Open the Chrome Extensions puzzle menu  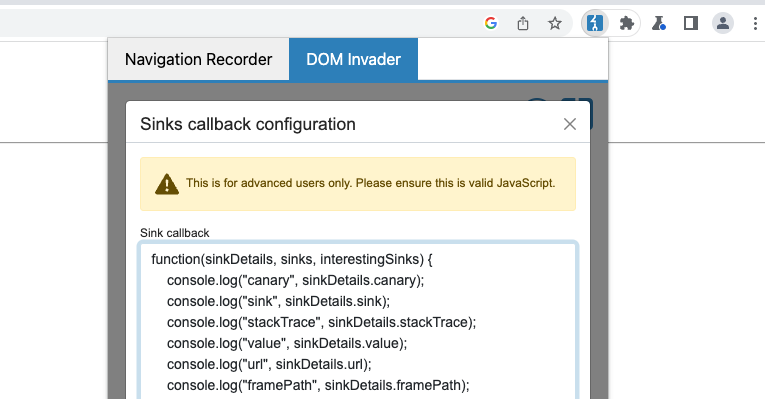[x=626, y=23]
